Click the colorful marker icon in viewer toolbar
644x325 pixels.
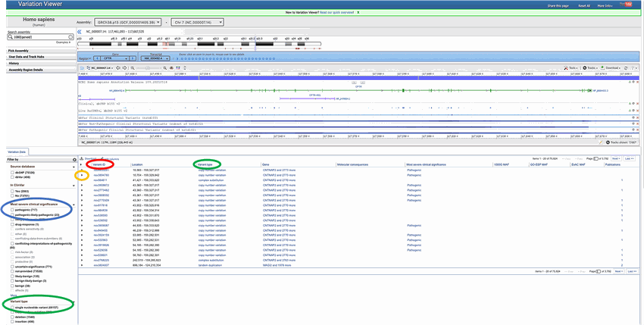178,67
